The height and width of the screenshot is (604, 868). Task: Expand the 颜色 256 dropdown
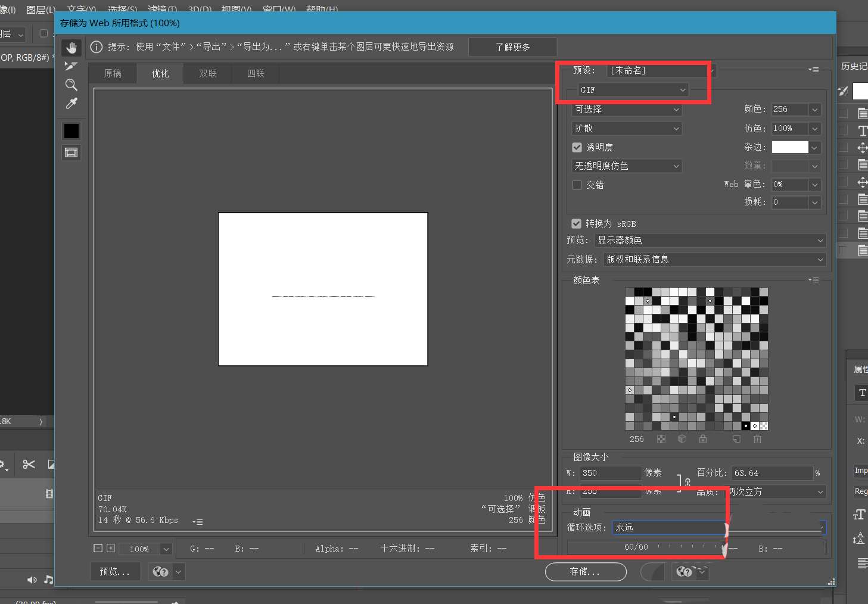814,110
